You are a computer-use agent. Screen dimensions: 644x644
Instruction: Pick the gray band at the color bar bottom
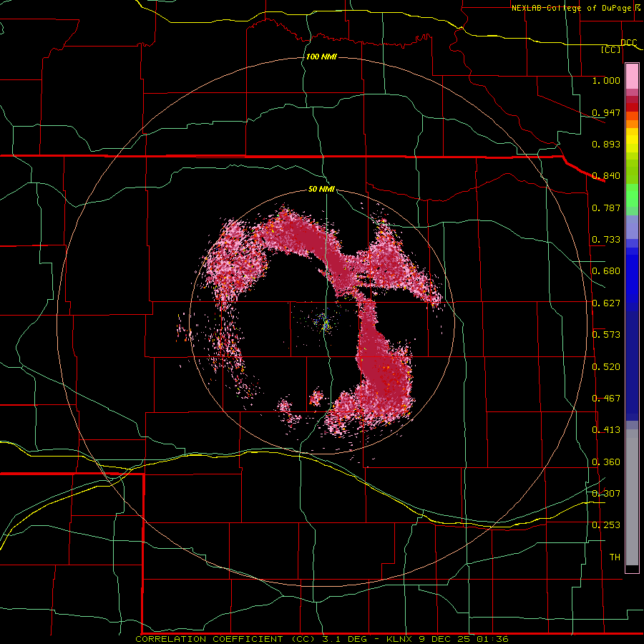(x=632, y=497)
